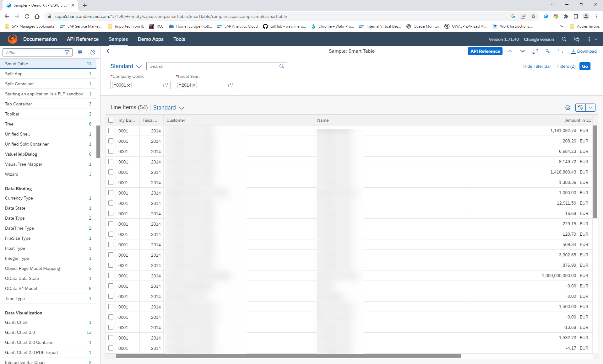Toggle full screen for the sample
This screenshot has height=364, width=603.
tap(535, 51)
